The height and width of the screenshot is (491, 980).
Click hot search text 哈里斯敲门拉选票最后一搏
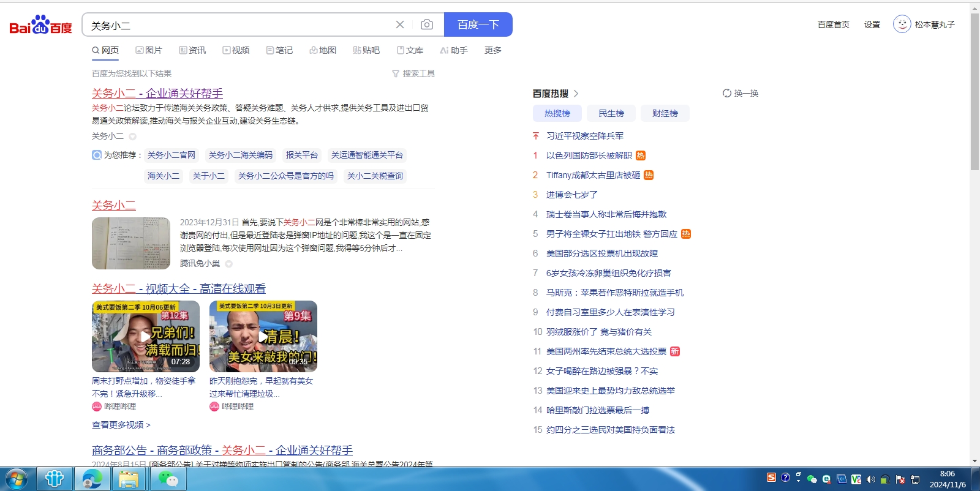click(x=598, y=410)
